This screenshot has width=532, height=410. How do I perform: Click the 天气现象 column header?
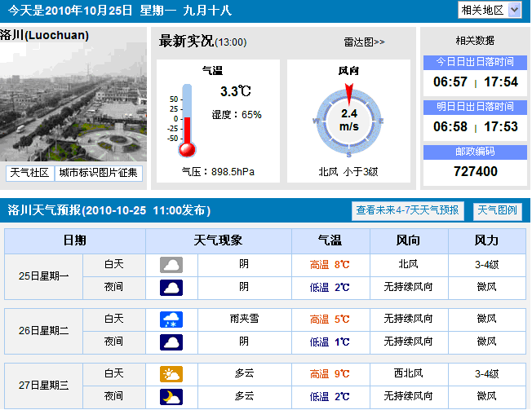(x=218, y=241)
